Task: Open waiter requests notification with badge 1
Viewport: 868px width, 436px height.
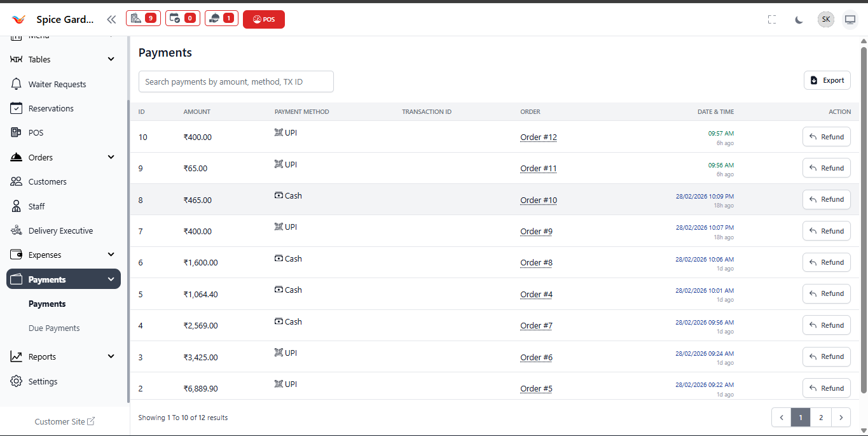Action: [x=221, y=18]
